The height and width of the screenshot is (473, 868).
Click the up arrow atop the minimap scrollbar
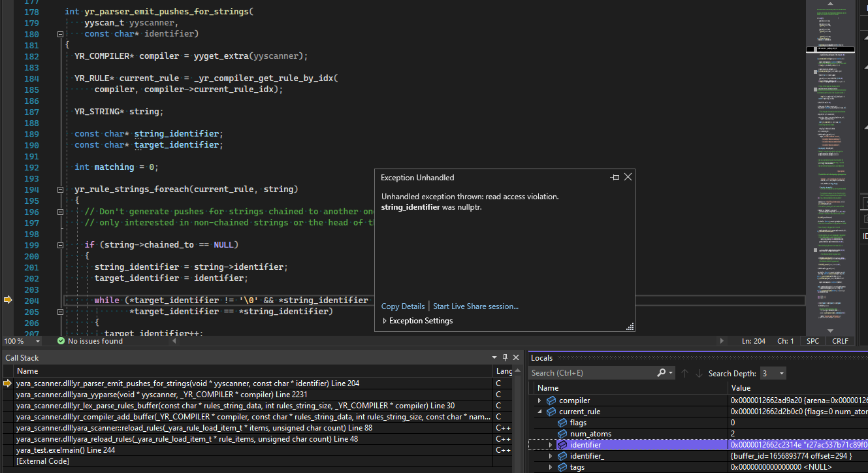pyautogui.click(x=830, y=5)
